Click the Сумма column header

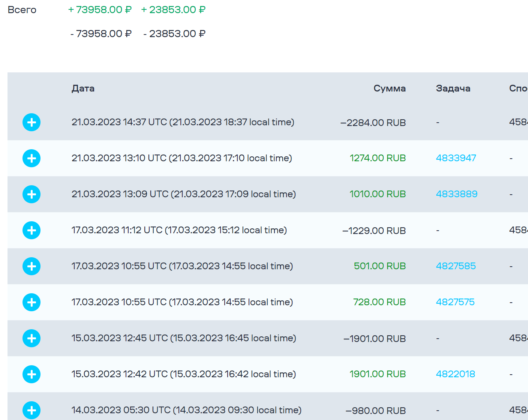coord(390,88)
